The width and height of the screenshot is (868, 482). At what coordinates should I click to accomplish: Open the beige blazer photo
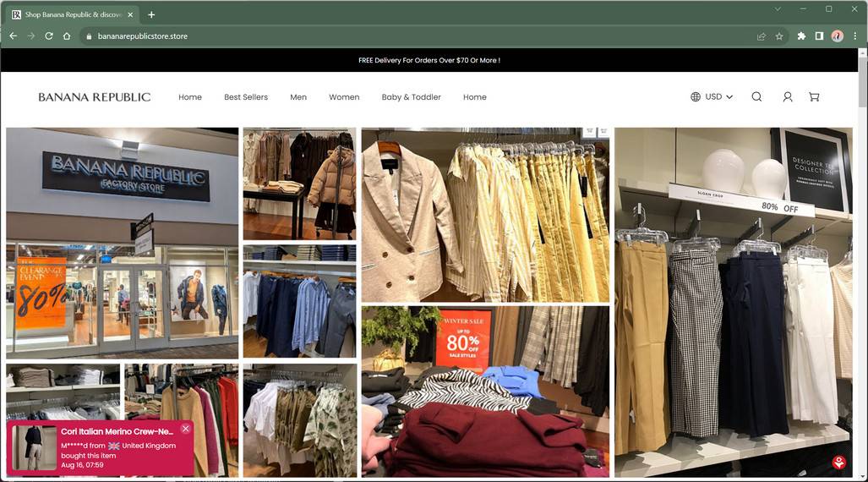(485, 215)
